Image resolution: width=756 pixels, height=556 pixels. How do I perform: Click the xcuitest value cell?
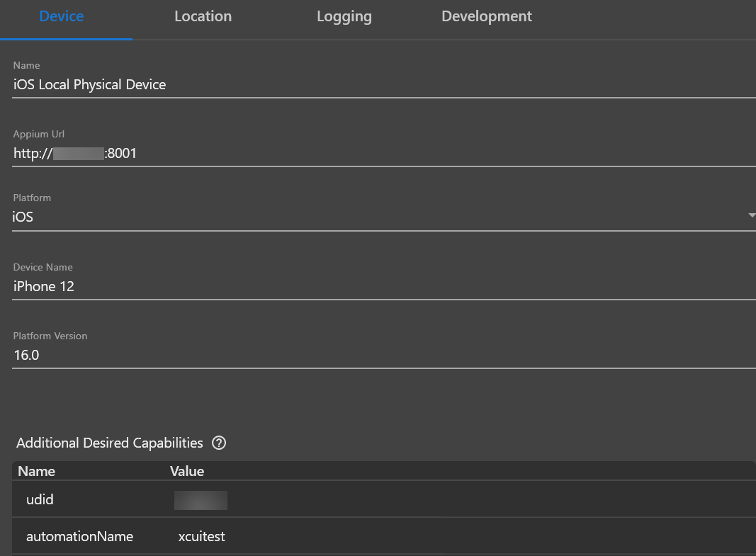pos(201,536)
